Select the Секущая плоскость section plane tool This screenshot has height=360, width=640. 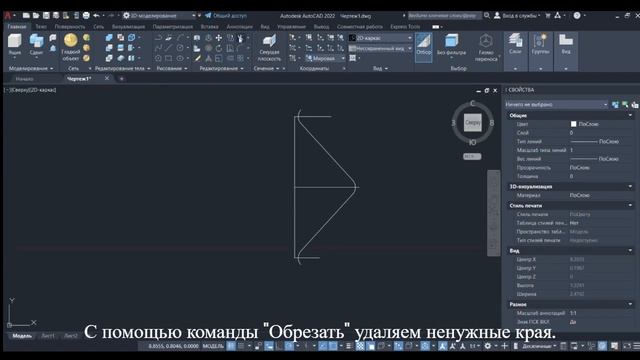point(269,47)
